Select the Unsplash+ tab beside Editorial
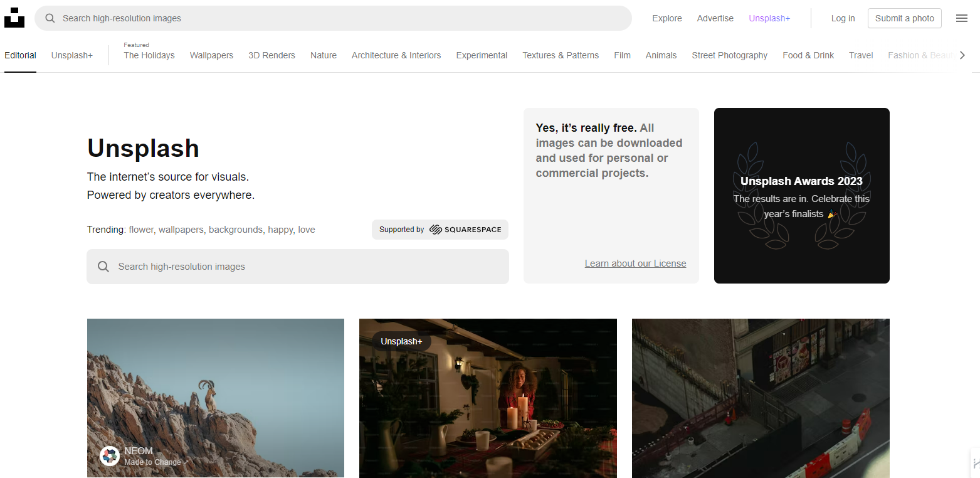 pos(72,55)
